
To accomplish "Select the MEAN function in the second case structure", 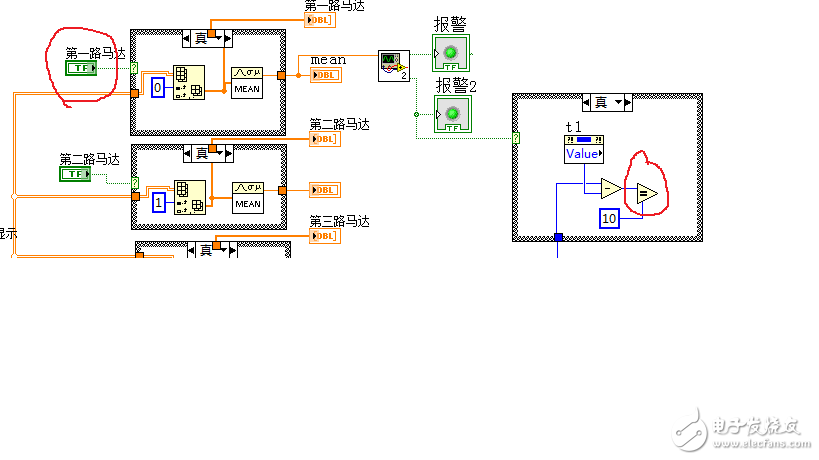I will (248, 198).
